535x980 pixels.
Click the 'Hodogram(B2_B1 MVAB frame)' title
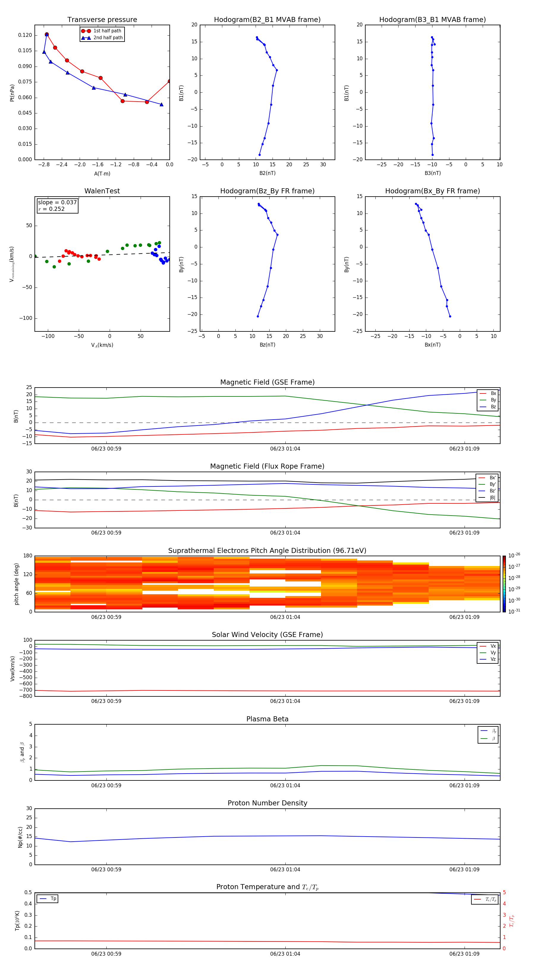(267, 20)
